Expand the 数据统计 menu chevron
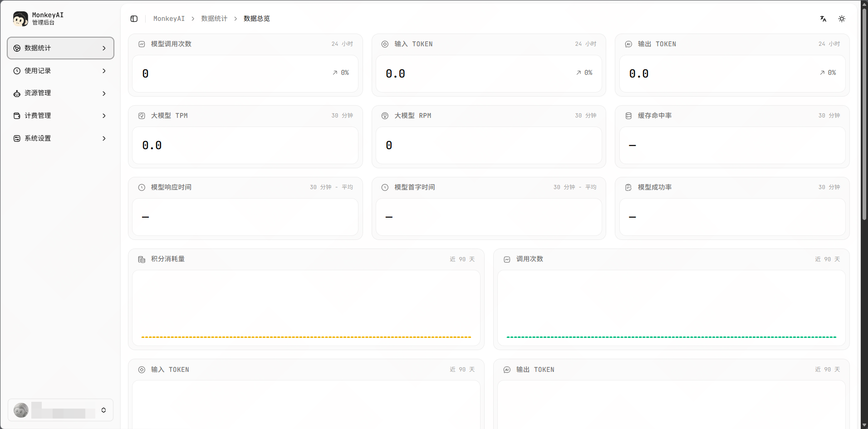Image resolution: width=868 pixels, height=429 pixels. (x=104, y=48)
